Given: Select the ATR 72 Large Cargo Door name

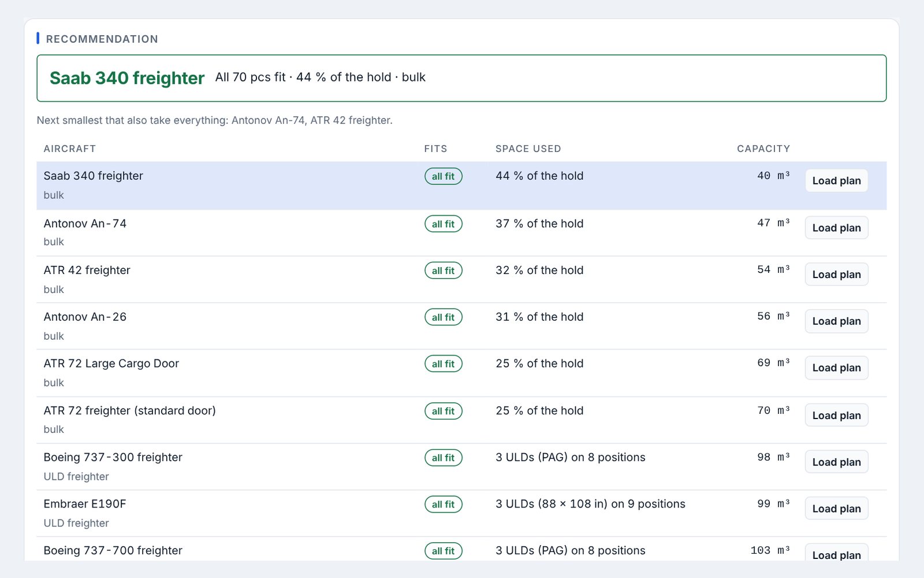Looking at the screenshot, I should 111,364.
